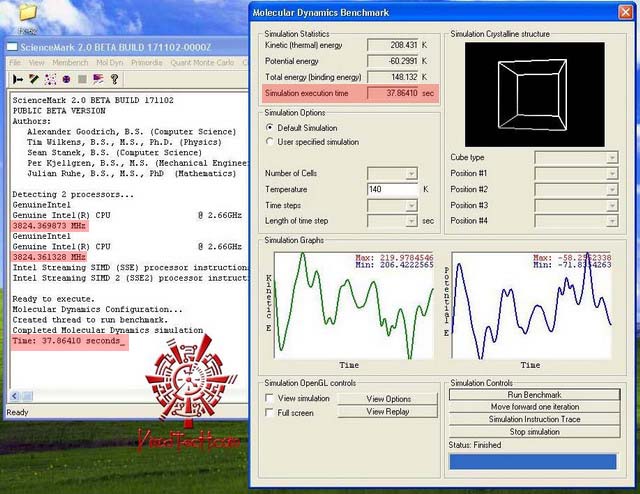Click the purple flag toolbar icon
The height and width of the screenshot is (494, 640).
click(98, 79)
